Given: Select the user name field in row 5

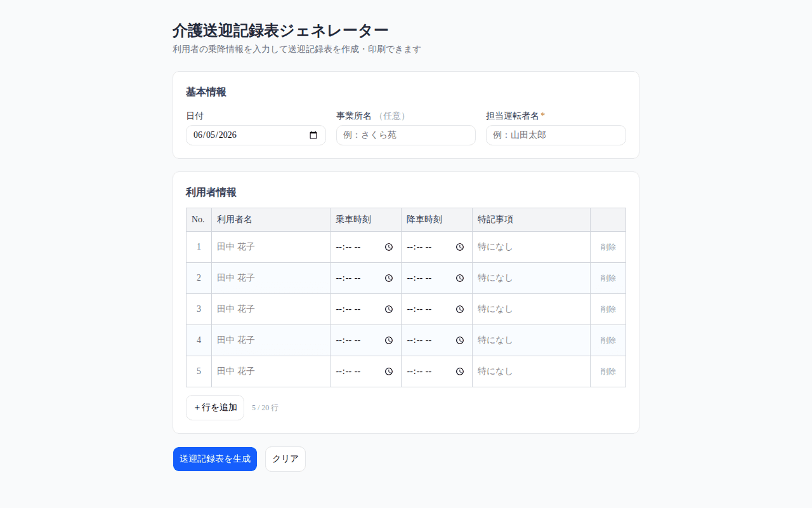Looking at the screenshot, I should 271,371.
